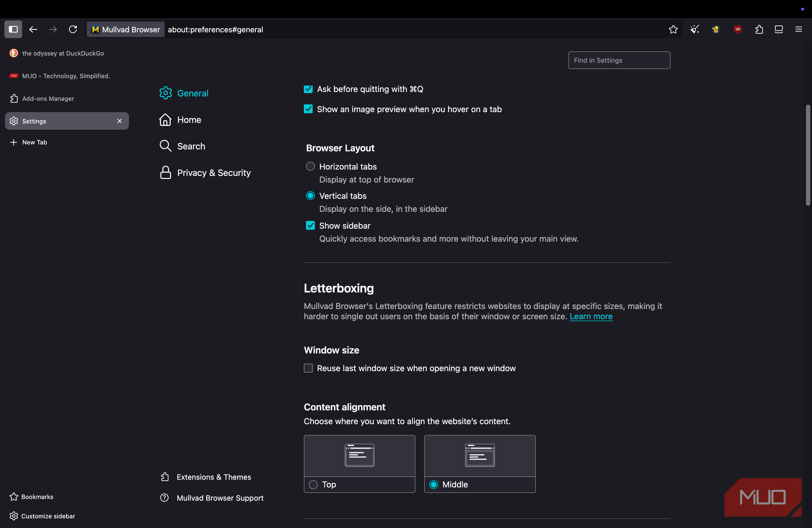Enable Reuse last window size checkbox
The height and width of the screenshot is (528, 812).
point(308,368)
